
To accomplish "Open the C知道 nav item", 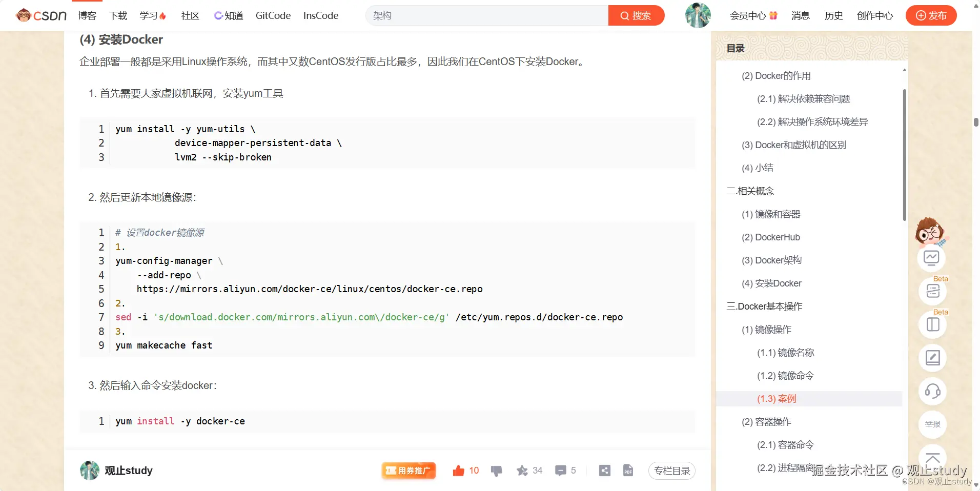I will point(229,15).
